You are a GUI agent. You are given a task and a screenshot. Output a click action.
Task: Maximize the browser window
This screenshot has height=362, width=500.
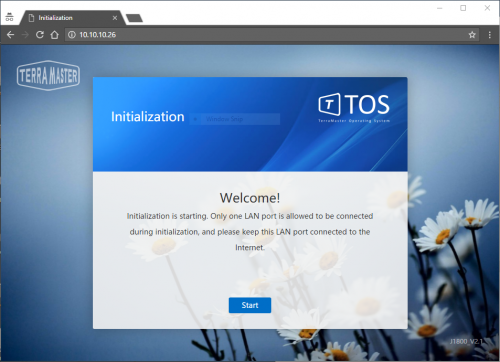[x=463, y=8]
